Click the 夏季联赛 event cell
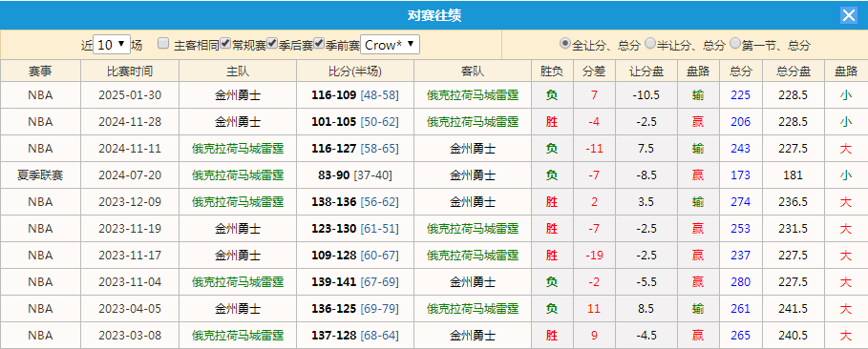Image resolution: width=868 pixels, height=349 pixels. click(40, 175)
